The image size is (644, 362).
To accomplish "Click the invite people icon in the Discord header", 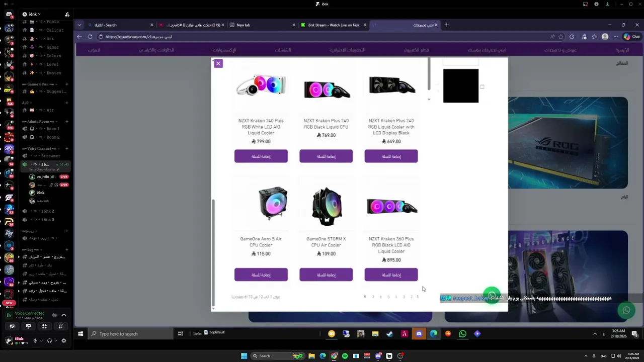I will point(67,14).
